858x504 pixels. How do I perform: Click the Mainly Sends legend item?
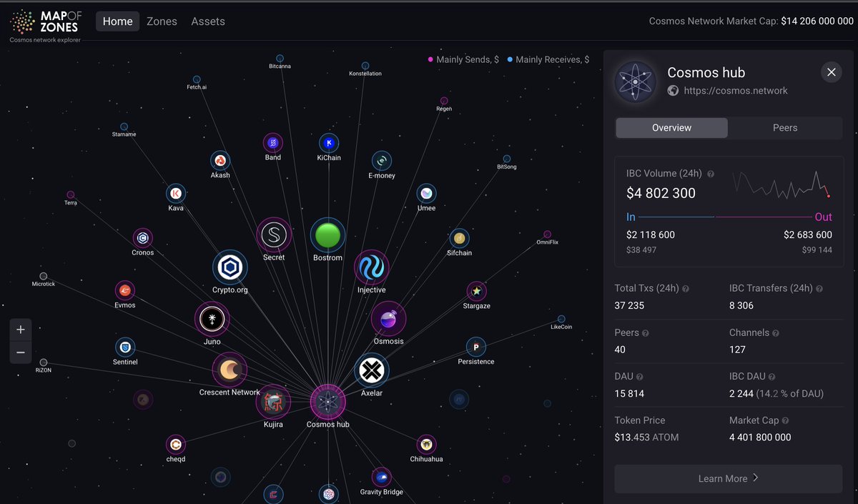[x=463, y=59]
